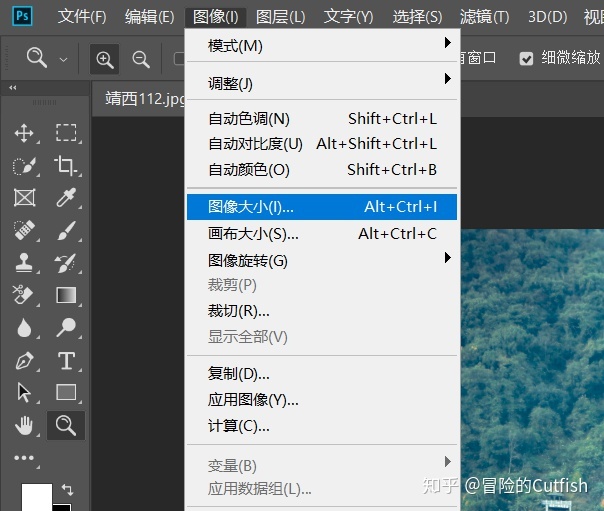Select the Horizontal Type tool
This screenshot has height=511, width=604.
click(x=66, y=361)
